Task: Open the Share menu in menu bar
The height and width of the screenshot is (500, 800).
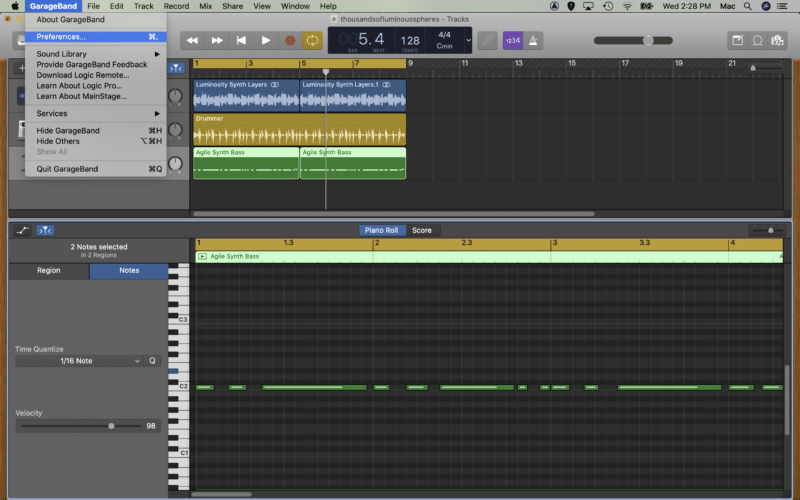Action: coord(232,6)
